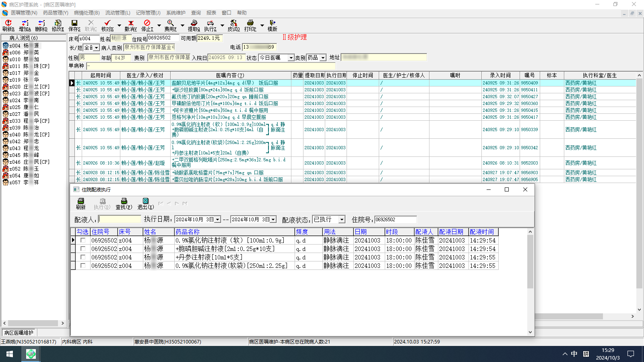This screenshot has width=644, height=362.
Task: Click 查找(F) search icon in infusion dialog
Action: pos(124,204)
